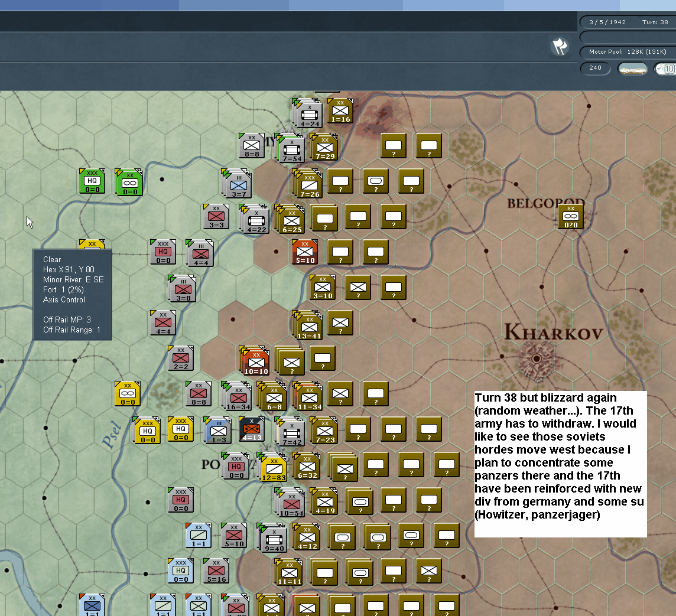This screenshot has width=676, height=616.
Task: Select the 3=3 infantry division counter
Action: pos(216,216)
